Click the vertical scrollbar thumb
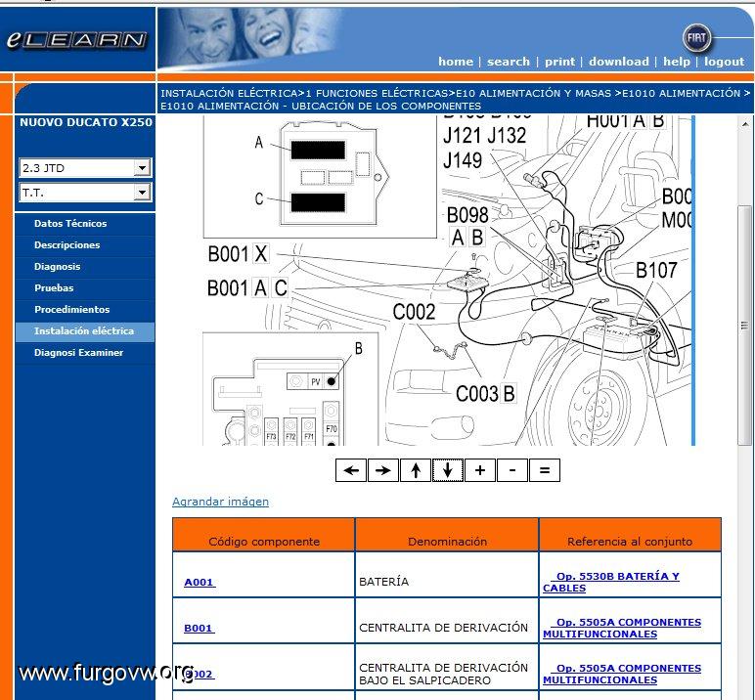755x700 pixels. (x=745, y=326)
